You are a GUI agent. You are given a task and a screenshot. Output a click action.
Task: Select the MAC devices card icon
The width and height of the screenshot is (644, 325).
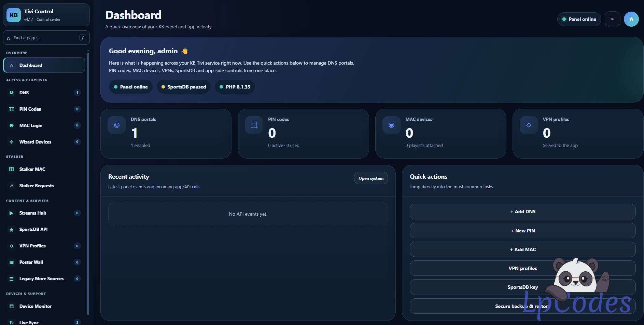(392, 125)
